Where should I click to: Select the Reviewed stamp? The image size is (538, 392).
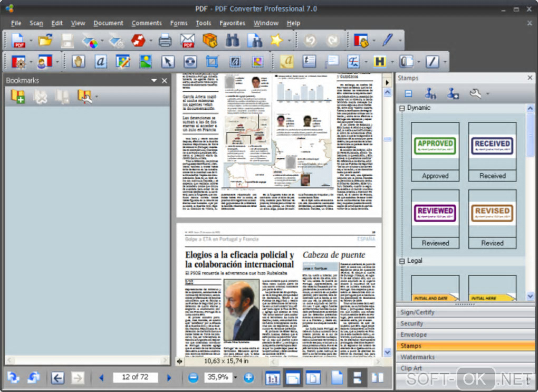pyautogui.click(x=435, y=218)
